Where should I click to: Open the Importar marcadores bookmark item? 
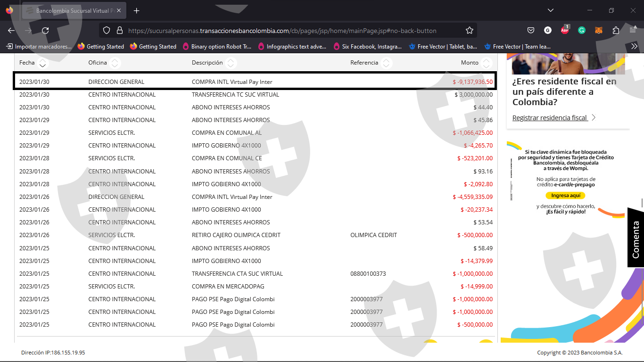coord(39,47)
